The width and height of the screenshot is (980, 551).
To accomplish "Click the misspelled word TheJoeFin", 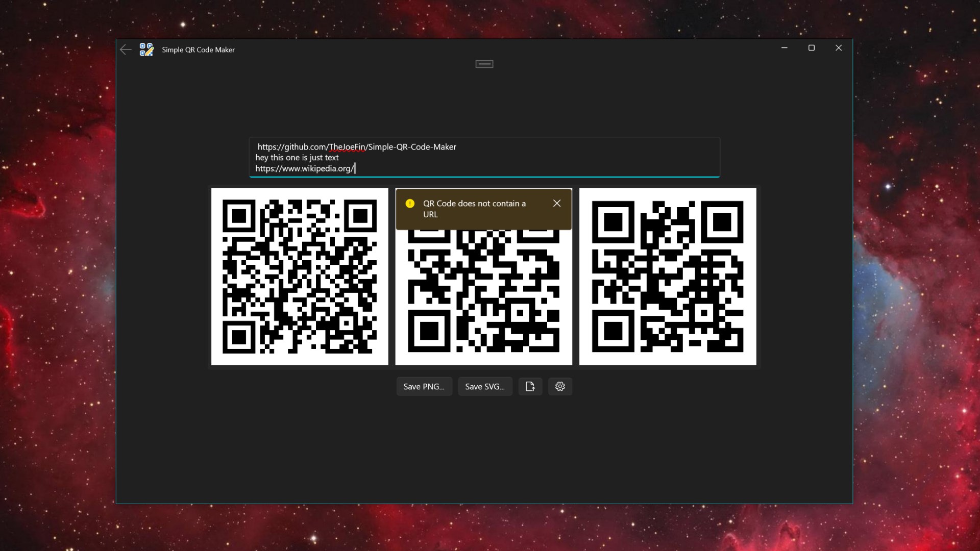I will pos(347,147).
